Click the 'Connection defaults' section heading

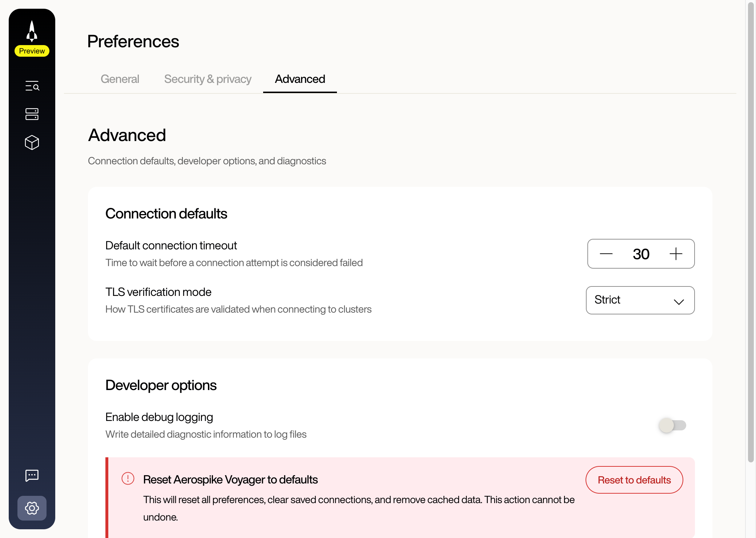pyautogui.click(x=166, y=214)
